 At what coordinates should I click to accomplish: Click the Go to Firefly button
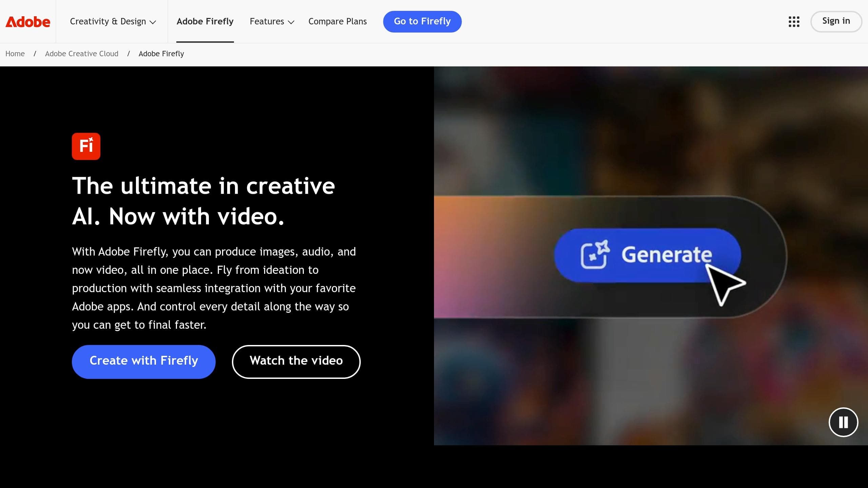point(422,21)
